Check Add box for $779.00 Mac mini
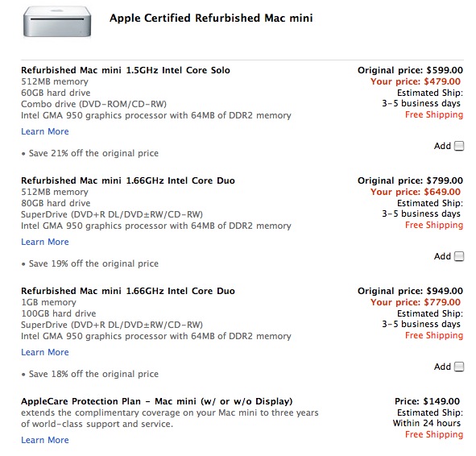 click(x=459, y=367)
